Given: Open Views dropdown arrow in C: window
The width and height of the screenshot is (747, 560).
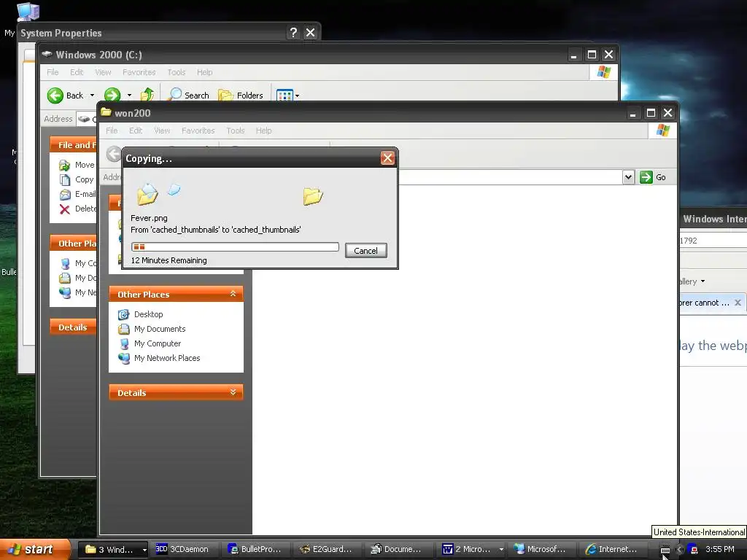Looking at the screenshot, I should pos(298,96).
